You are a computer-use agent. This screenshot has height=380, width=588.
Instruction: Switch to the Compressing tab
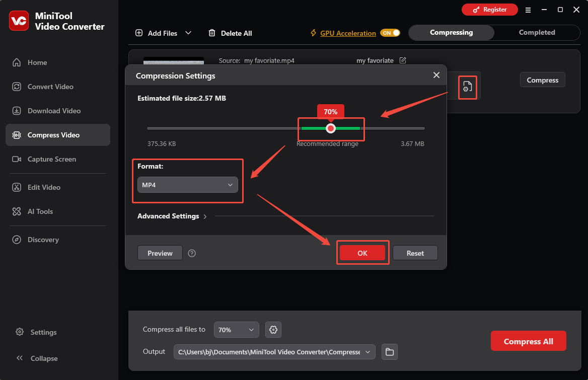click(451, 33)
